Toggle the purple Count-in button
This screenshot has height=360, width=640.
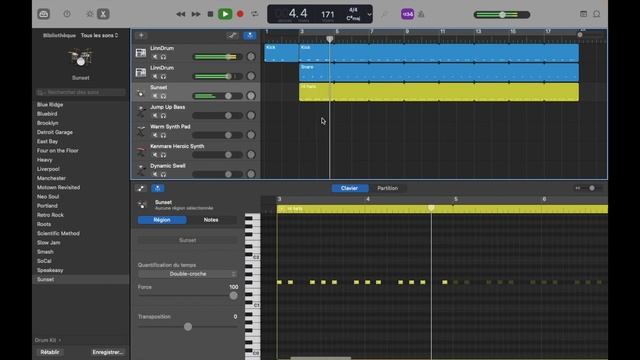point(407,14)
